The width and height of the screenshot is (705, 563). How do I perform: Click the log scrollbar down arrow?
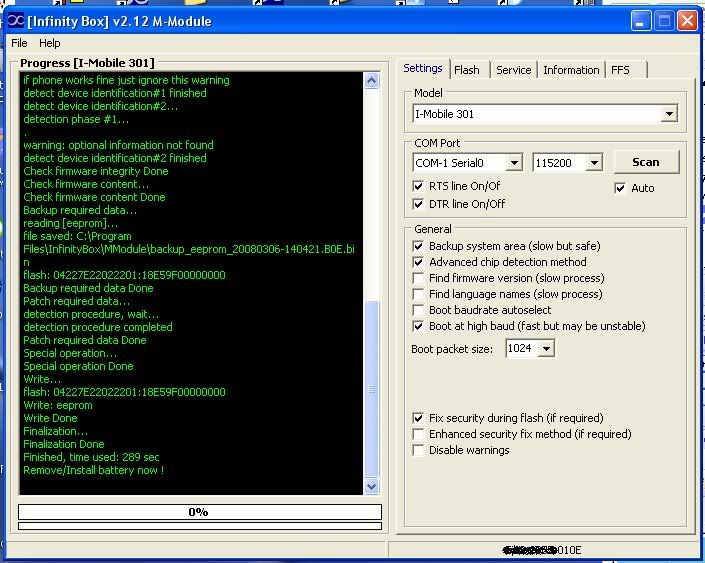371,486
